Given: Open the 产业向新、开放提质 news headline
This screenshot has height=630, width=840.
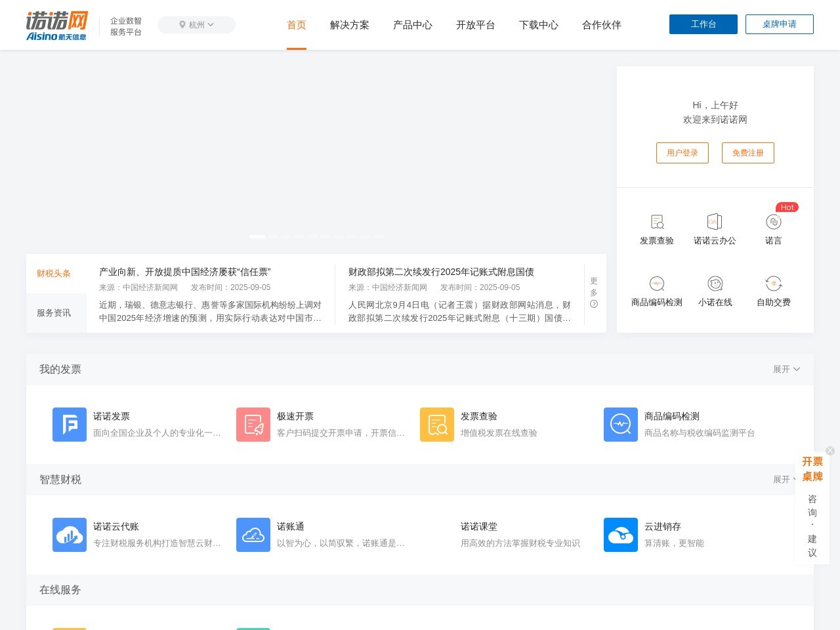Looking at the screenshot, I should tap(185, 272).
